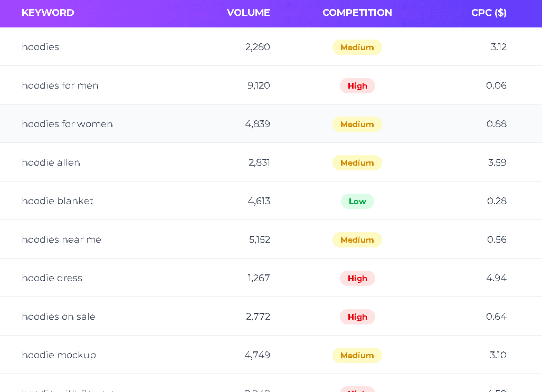Screen dimensions: 542x392
Task: Click the 4.94 CPC value
Action: click(496, 278)
